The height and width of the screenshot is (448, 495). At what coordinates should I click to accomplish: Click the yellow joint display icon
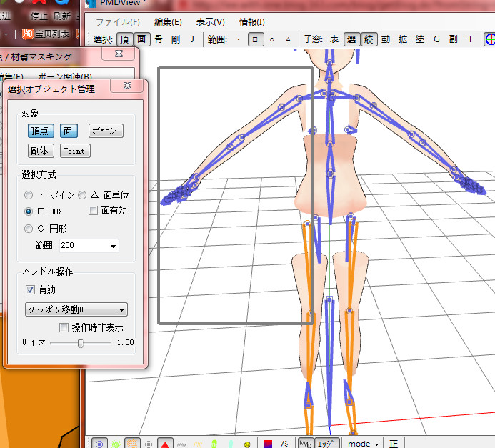[x=247, y=444]
